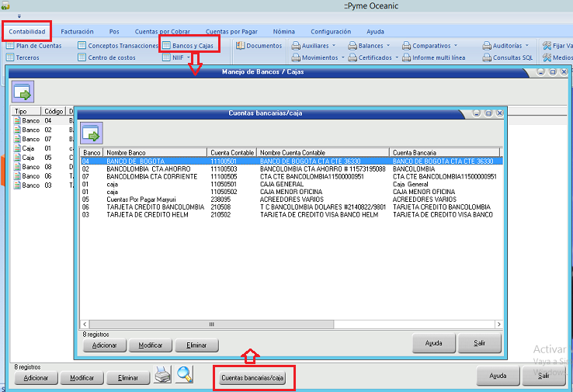Click the magnifying glass search icon
This screenshot has width=573, height=392.
coord(184,374)
